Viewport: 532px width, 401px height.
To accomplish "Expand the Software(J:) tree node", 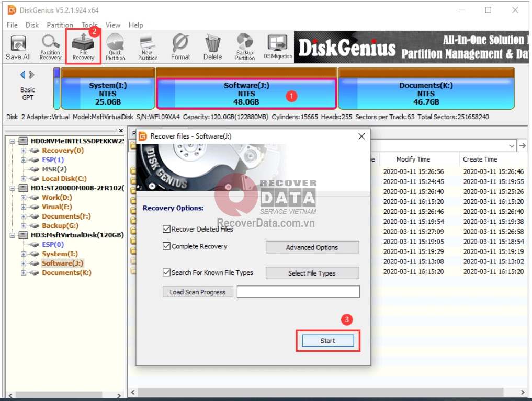I will (x=24, y=263).
